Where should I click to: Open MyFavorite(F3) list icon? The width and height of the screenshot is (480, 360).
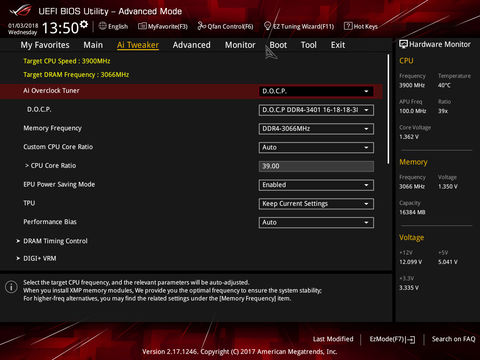142,26
